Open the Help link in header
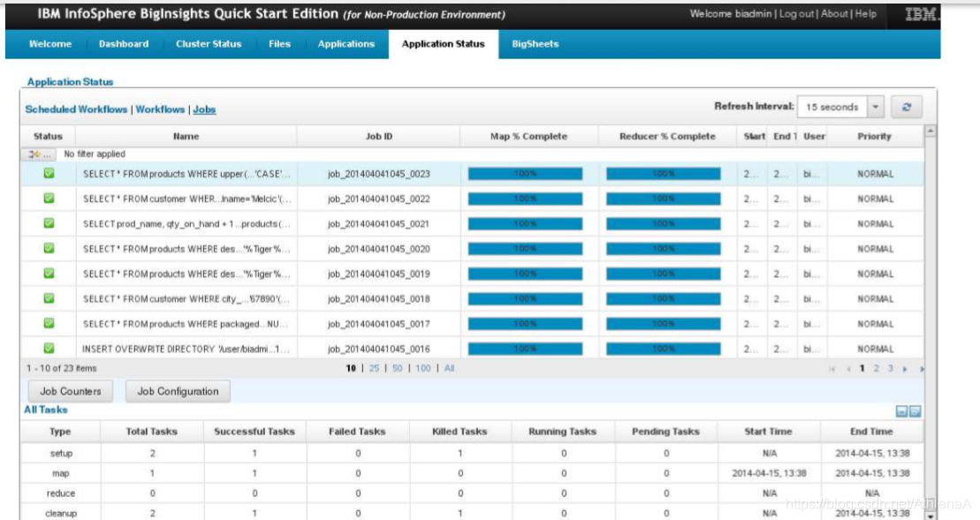The height and width of the screenshot is (520, 980). coord(866,14)
